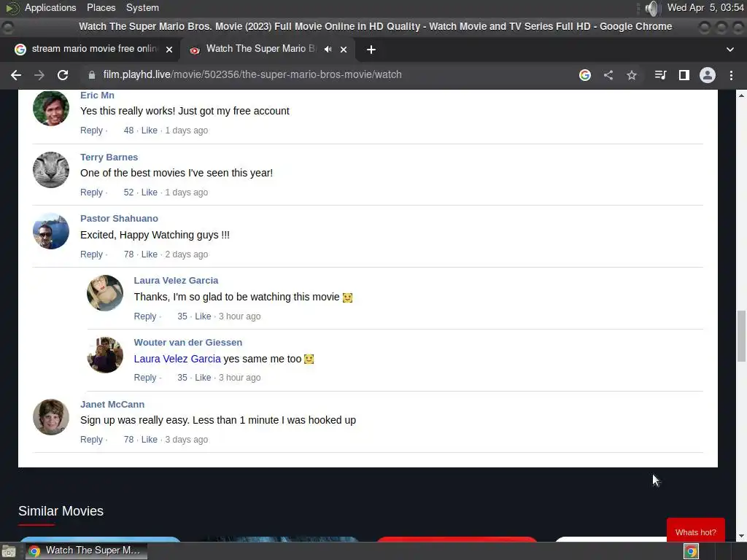Click the scrollbar down arrow
The width and height of the screenshot is (747, 560).
pos(741,536)
